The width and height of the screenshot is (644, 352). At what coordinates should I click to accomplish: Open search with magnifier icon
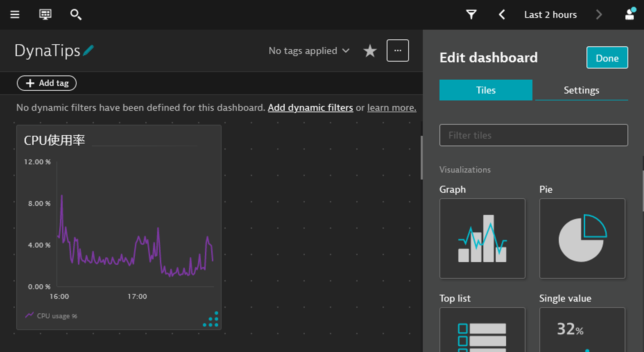(x=76, y=15)
